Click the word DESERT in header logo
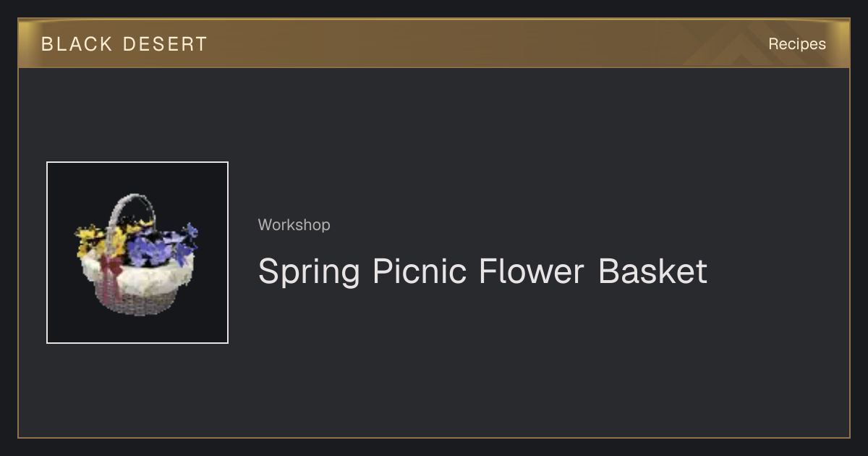868x456 pixels. pyautogui.click(x=165, y=44)
